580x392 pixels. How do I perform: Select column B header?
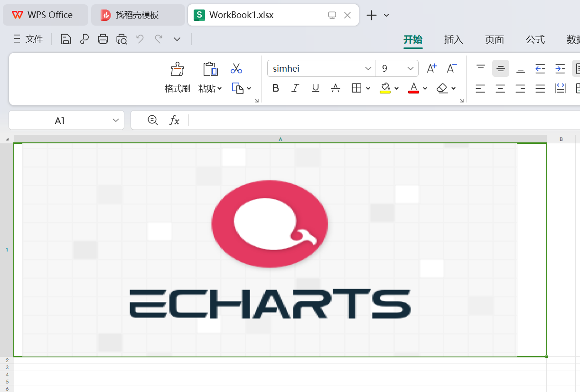(561, 139)
